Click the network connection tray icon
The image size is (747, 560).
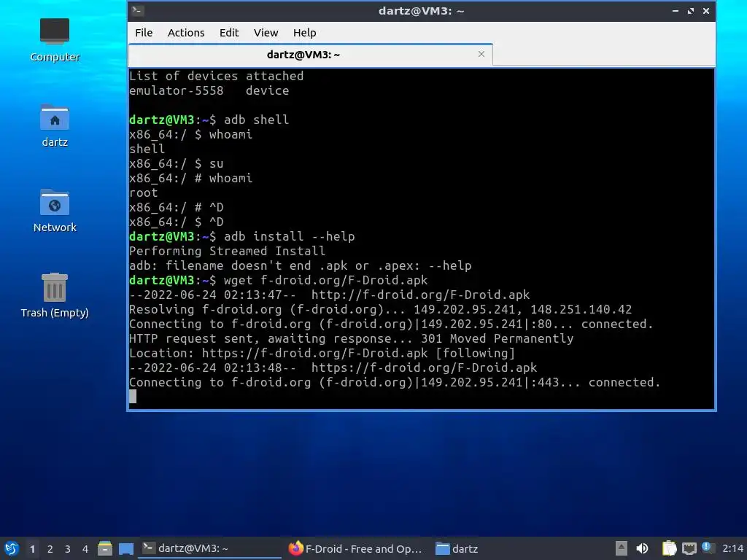click(689, 548)
